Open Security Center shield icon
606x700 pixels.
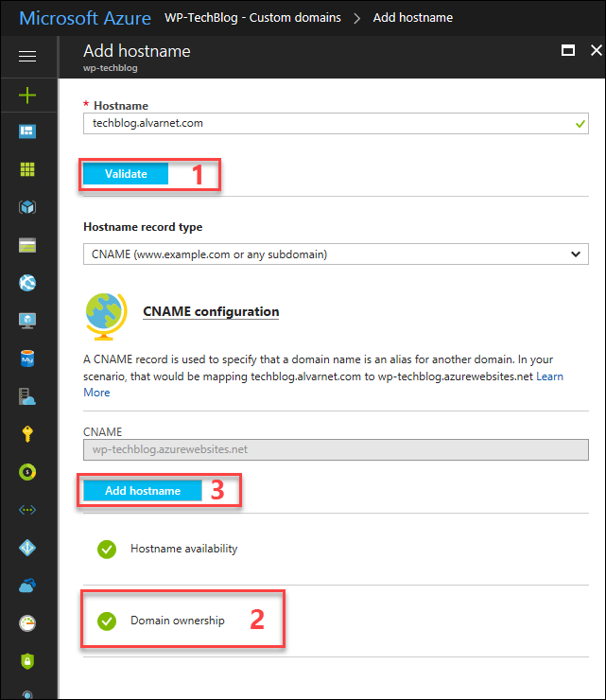[x=27, y=661]
